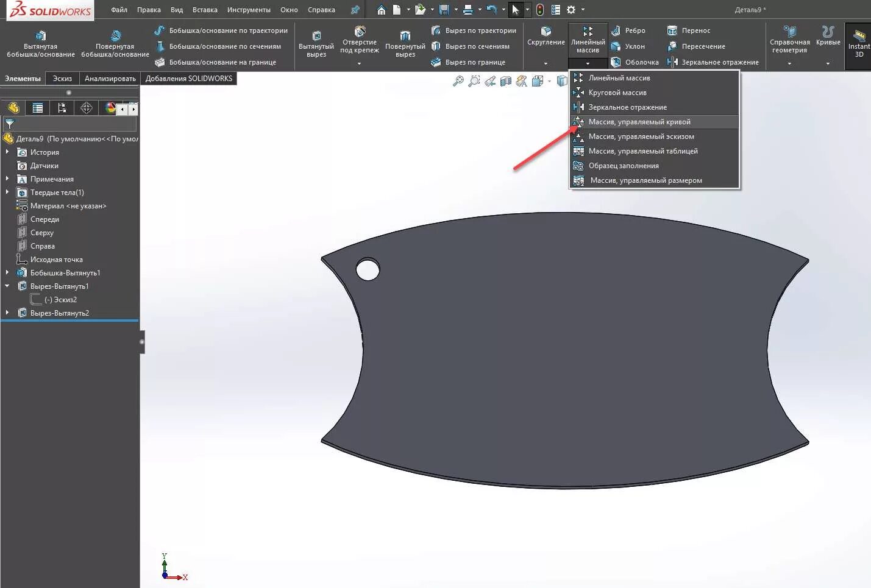This screenshot has width=871, height=588.
Task: Click Вытянутая бобышка/основание tool
Action: [x=40, y=43]
